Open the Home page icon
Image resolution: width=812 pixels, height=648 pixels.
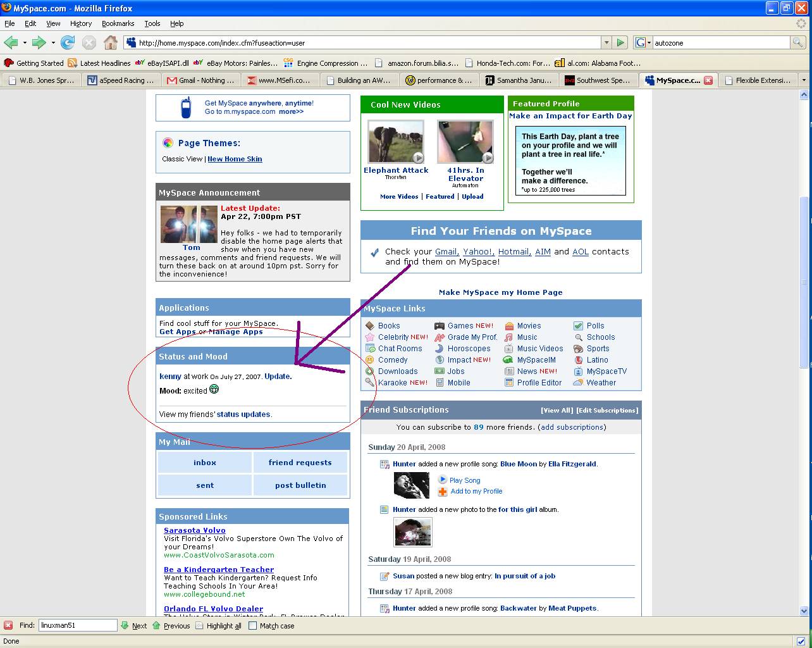coord(111,42)
